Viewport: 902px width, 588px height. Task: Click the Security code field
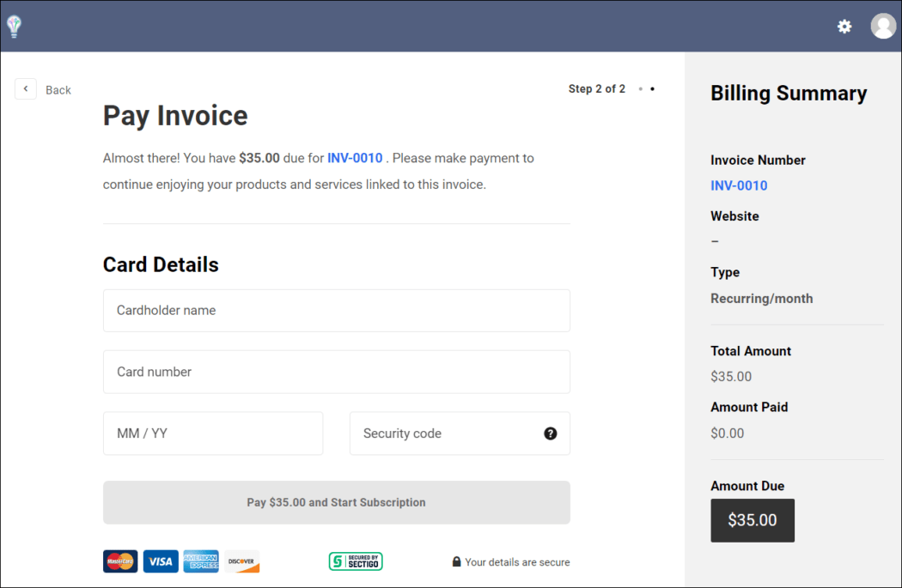(x=447, y=433)
